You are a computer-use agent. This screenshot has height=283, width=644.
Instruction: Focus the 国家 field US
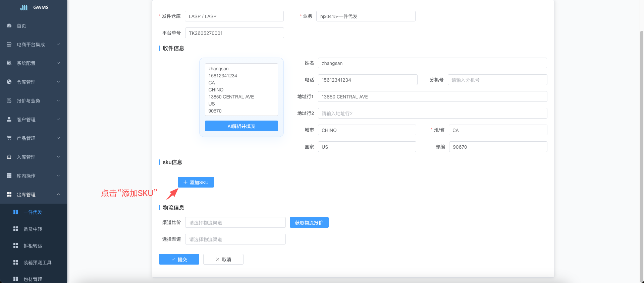[367, 147]
